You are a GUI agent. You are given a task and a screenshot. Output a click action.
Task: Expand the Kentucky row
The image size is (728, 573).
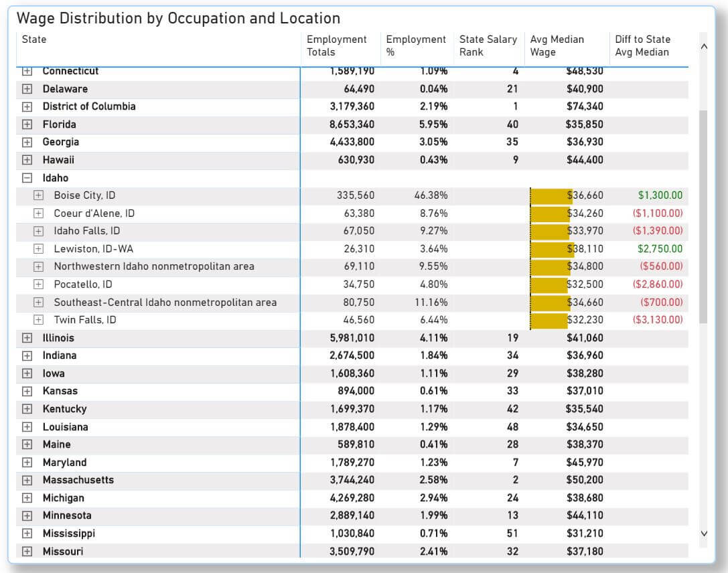click(x=27, y=409)
